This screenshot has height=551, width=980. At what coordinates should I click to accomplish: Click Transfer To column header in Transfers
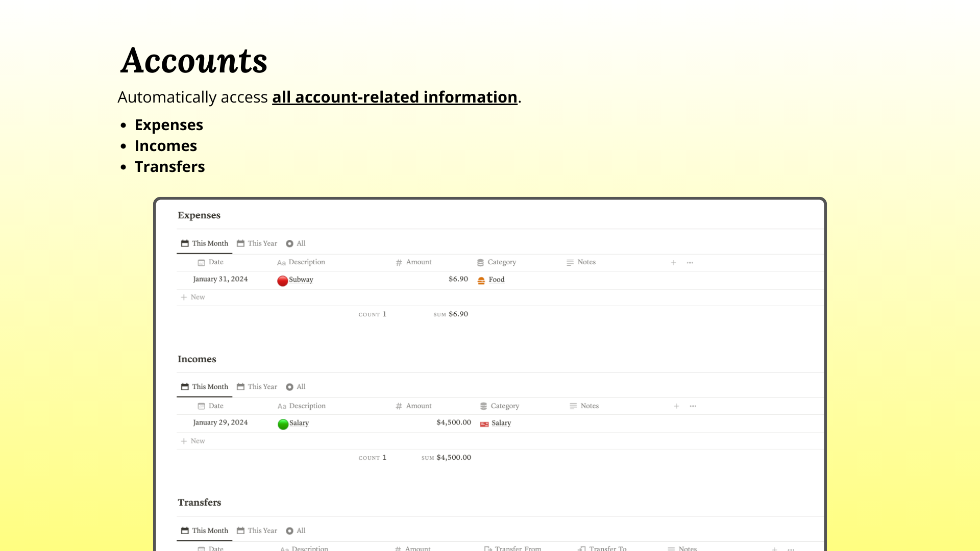click(x=602, y=548)
